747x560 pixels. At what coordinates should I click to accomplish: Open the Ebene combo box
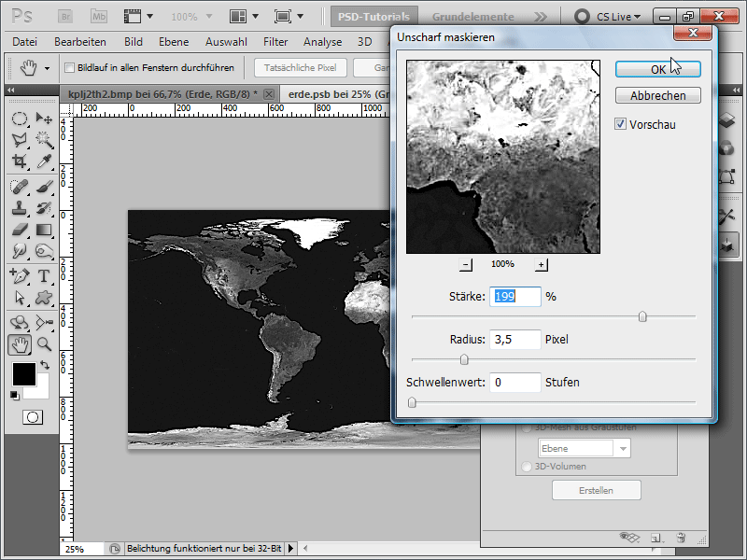click(585, 449)
